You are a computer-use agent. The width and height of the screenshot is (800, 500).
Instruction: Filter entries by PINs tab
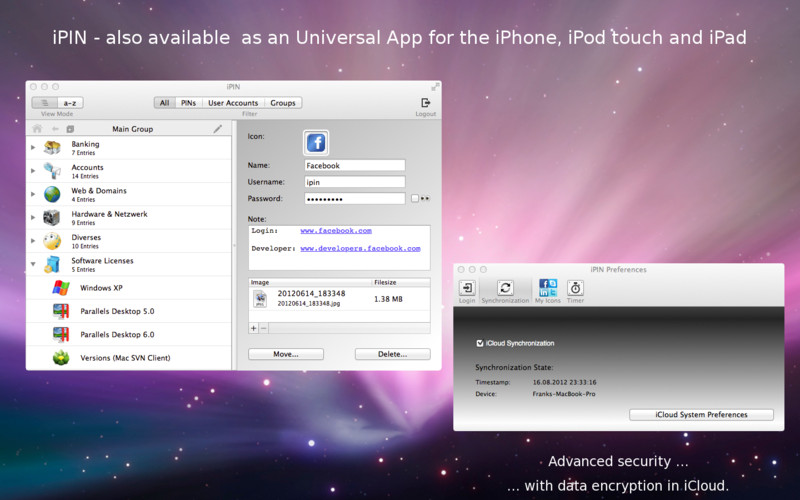[x=188, y=103]
